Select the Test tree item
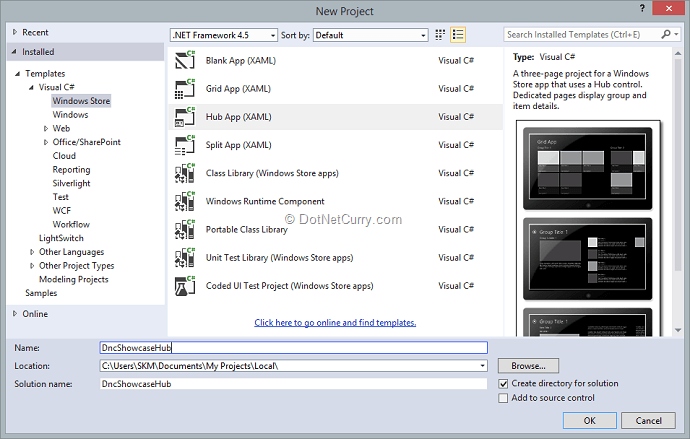Viewport: 690px width, 439px height. pos(61,197)
